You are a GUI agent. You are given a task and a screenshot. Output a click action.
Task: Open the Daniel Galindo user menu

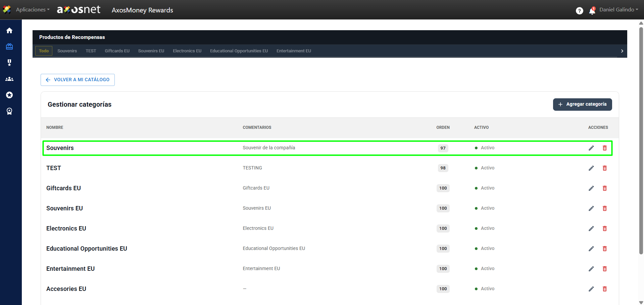click(618, 10)
